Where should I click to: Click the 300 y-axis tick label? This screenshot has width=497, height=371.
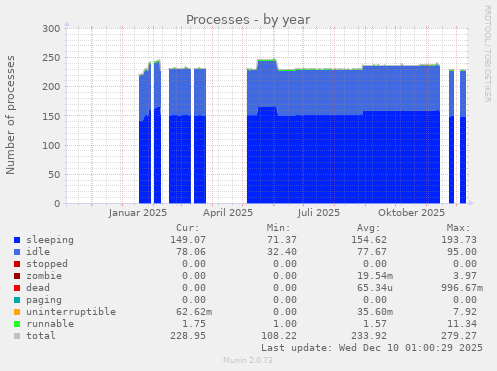(51, 29)
